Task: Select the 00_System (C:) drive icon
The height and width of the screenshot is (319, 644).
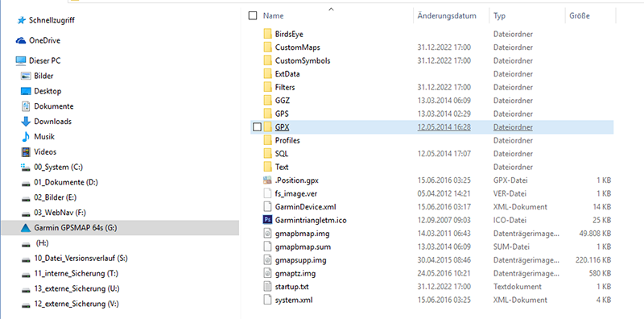Action: [26, 168]
